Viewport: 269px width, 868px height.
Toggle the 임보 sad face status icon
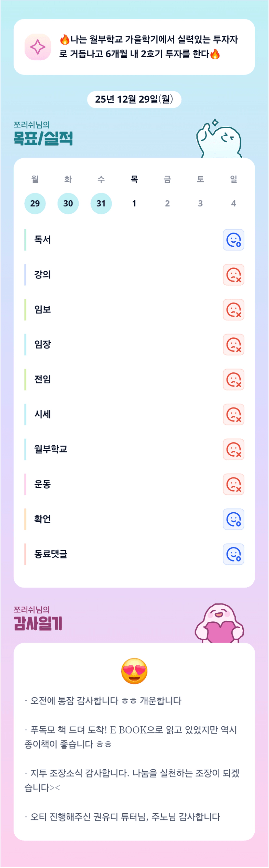tap(233, 310)
